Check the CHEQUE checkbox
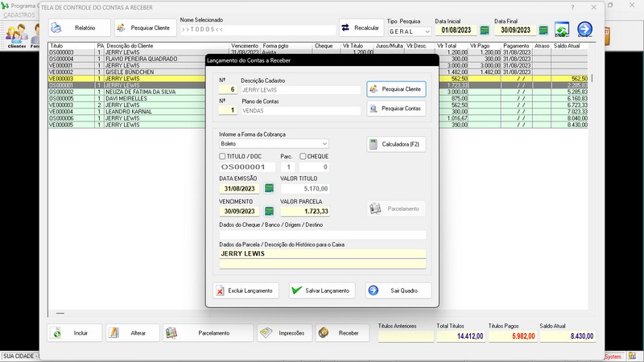Screen dimensions: 644x362 pos(303,156)
